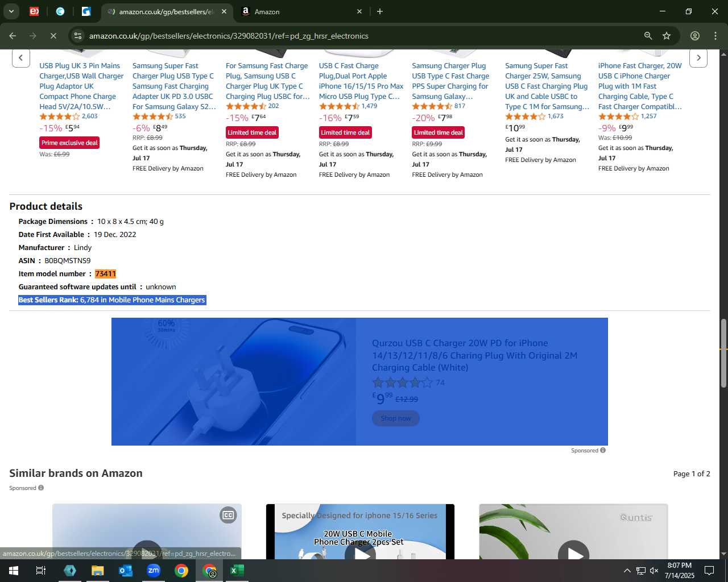Show previous carousel products arrow
This screenshot has height=582, width=728.
point(21,57)
